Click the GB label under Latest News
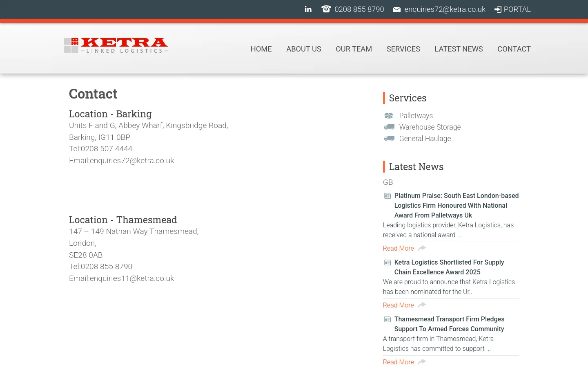588x368 pixels. pos(388,182)
